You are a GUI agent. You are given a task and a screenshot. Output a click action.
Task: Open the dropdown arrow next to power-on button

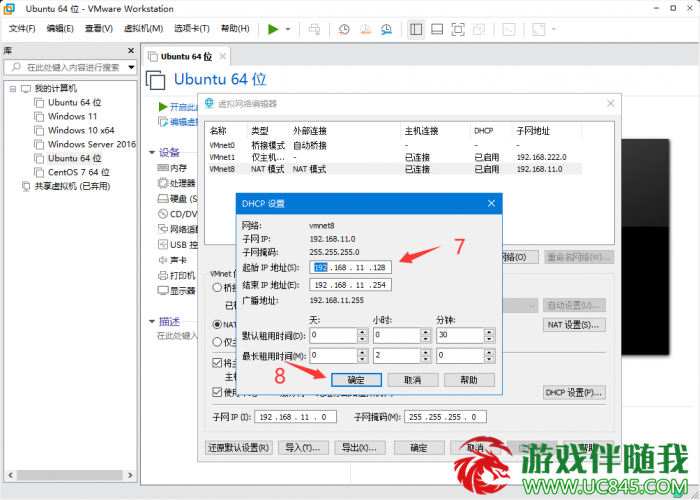pos(288,29)
